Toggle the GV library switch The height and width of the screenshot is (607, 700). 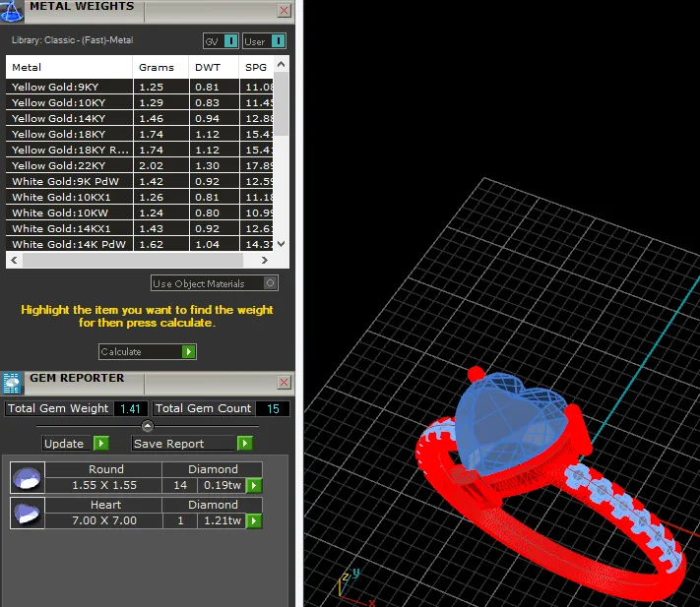221,41
